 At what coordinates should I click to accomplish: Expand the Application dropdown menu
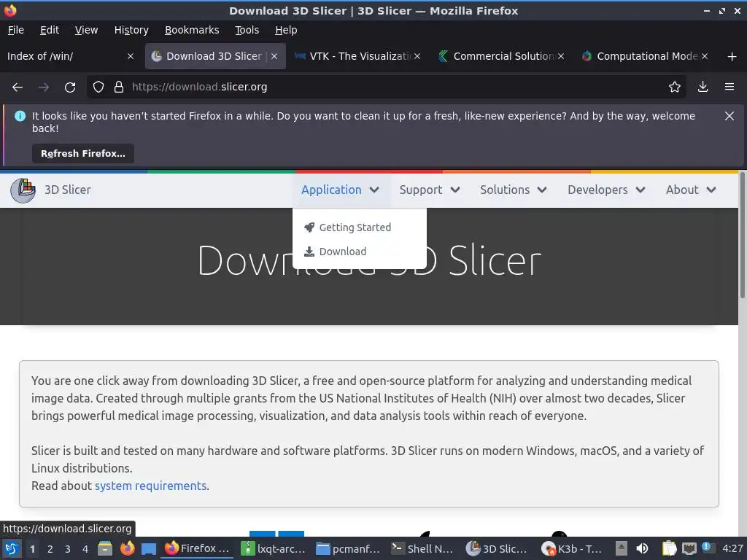(x=340, y=190)
